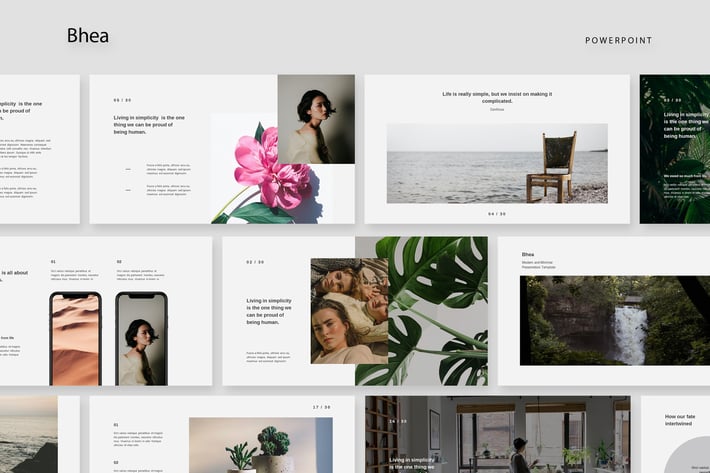Viewport: 710px width, 473px height.
Task: Click "Living in simplicity" heading on the flower slide
Action: coord(149,124)
